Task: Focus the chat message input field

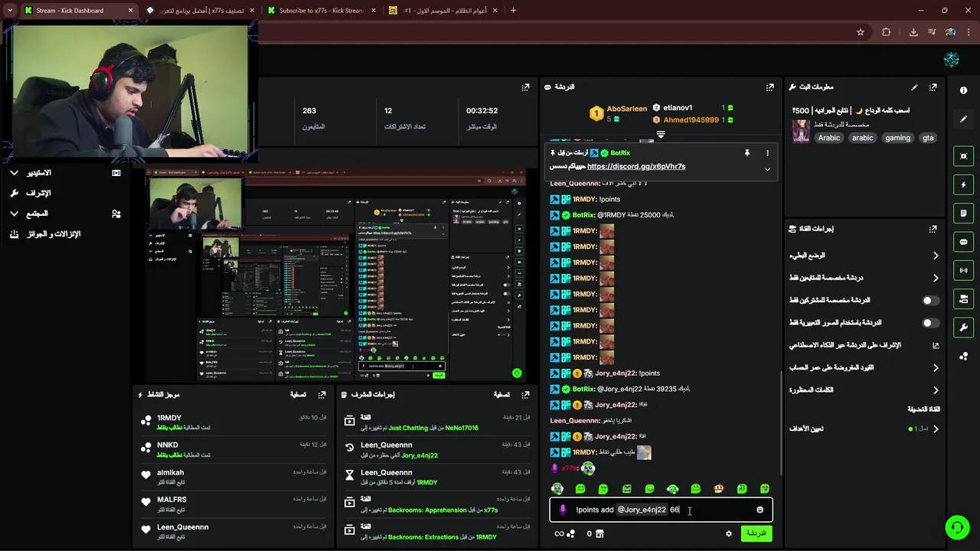Action: (661, 510)
